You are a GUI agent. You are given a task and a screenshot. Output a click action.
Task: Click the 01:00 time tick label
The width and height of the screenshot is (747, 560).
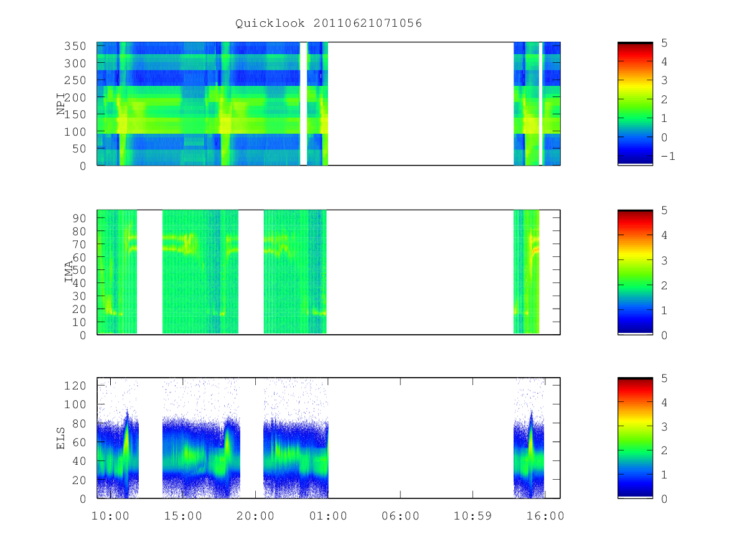click(328, 516)
